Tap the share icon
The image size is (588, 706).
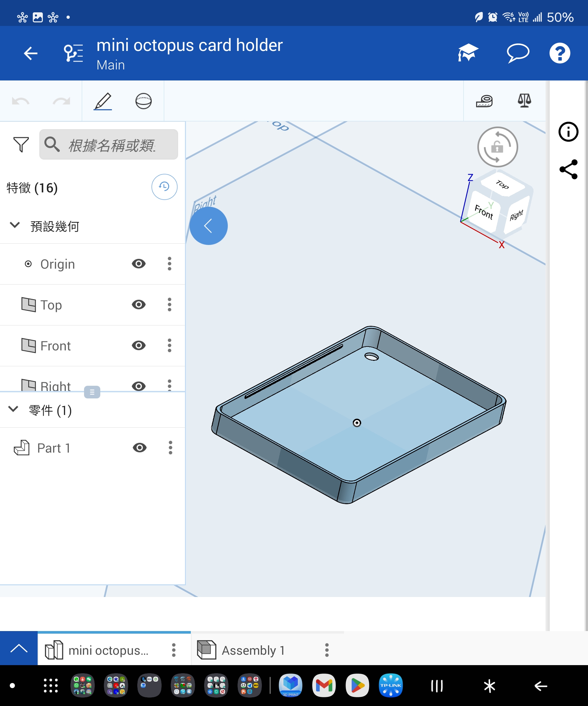(x=568, y=169)
